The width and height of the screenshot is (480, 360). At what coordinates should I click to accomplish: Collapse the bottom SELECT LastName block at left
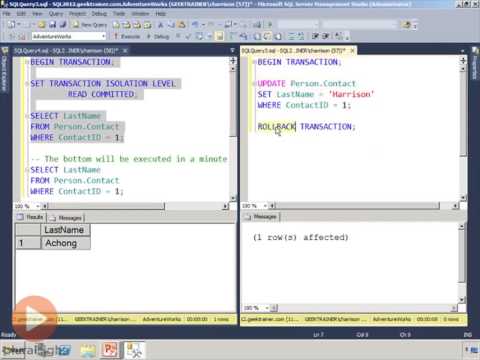tap(27, 170)
